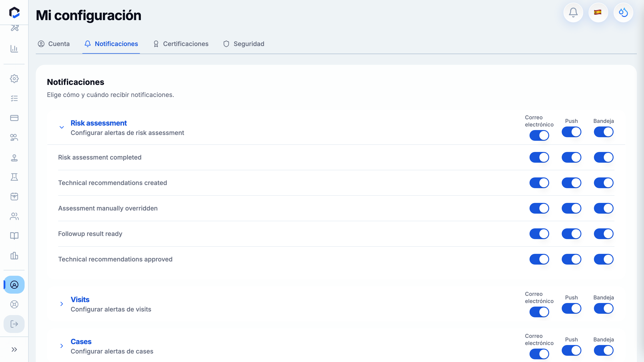Toggle email for Followup result ready
The image size is (644, 362).
pos(539,234)
